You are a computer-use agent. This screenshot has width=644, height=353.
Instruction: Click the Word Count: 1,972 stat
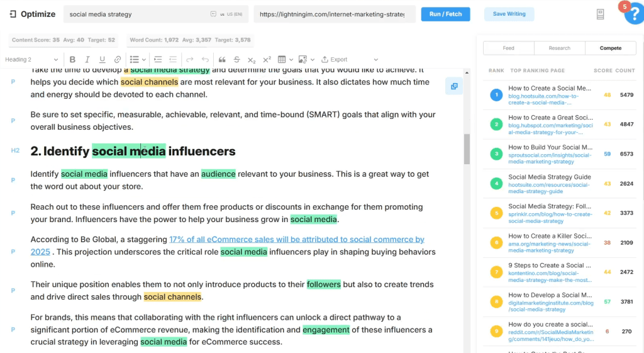click(154, 40)
